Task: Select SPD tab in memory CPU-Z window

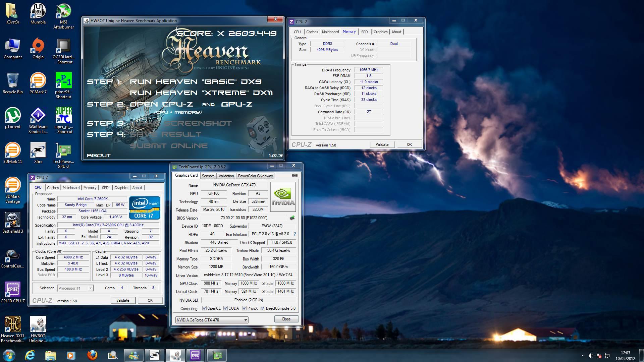Action: 365,32
